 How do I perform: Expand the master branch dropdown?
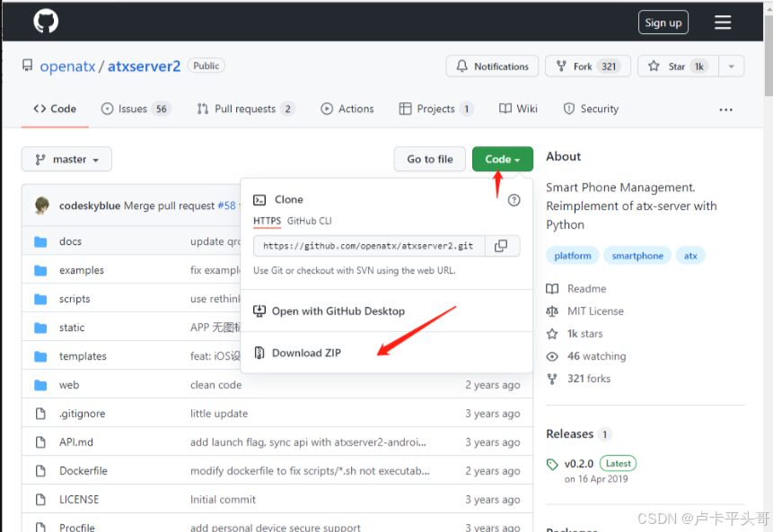tap(66, 159)
